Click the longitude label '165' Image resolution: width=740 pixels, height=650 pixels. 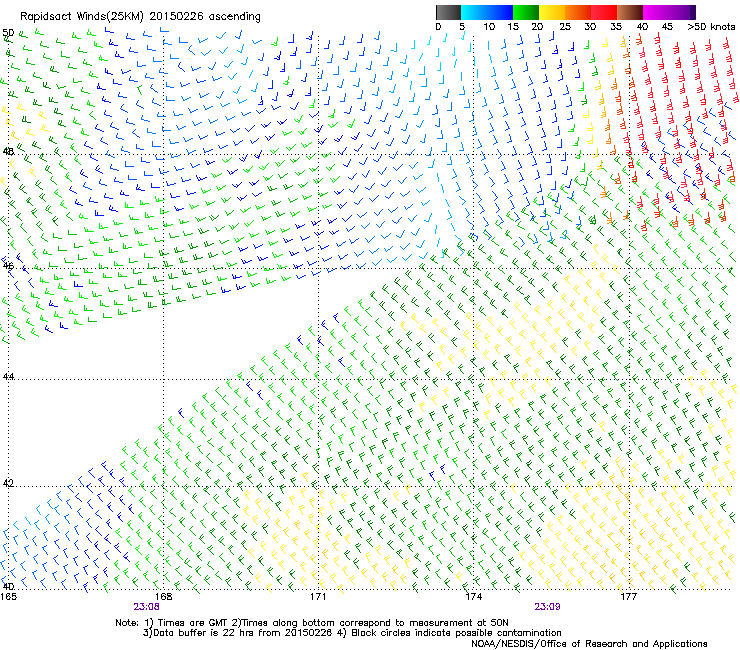click(x=8, y=597)
